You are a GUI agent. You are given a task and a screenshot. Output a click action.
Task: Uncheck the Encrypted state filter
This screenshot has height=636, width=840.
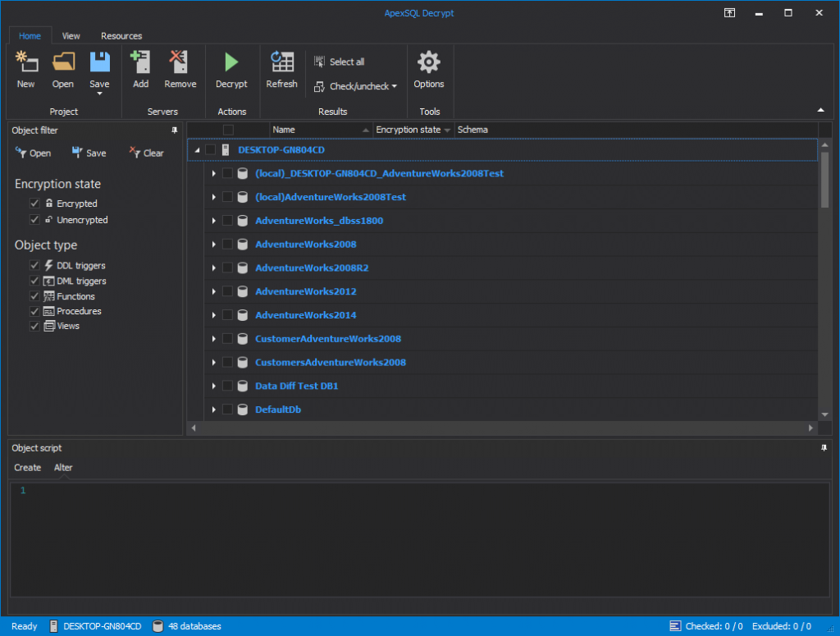coord(34,204)
